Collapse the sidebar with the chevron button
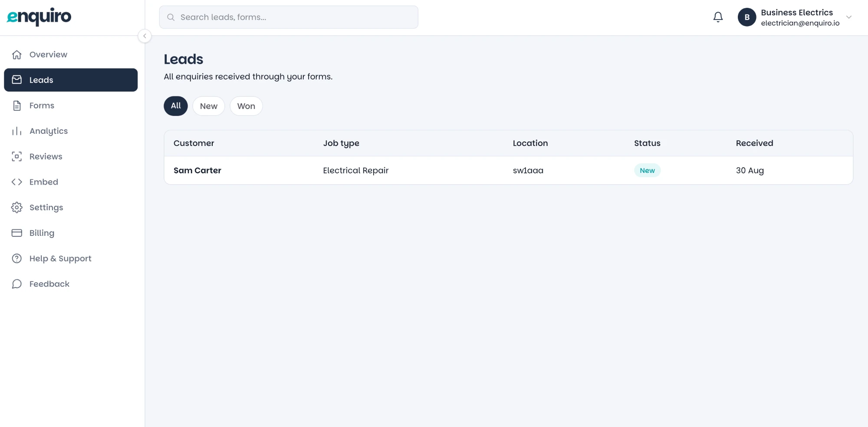868x427 pixels. tap(145, 36)
